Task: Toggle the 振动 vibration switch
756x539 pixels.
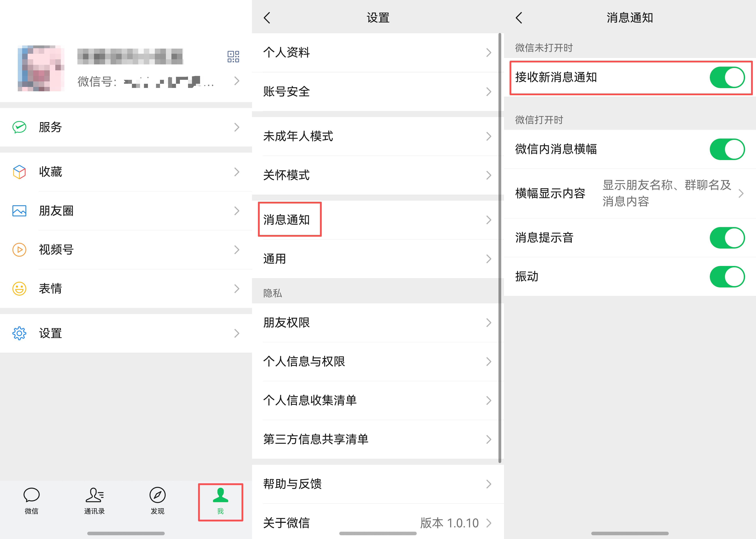Action: (x=727, y=276)
